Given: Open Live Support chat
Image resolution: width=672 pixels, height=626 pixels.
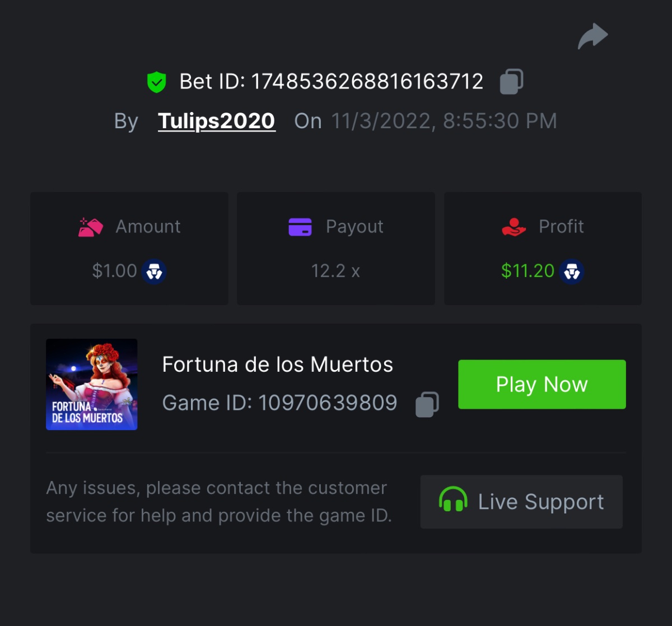Looking at the screenshot, I should coord(521,502).
